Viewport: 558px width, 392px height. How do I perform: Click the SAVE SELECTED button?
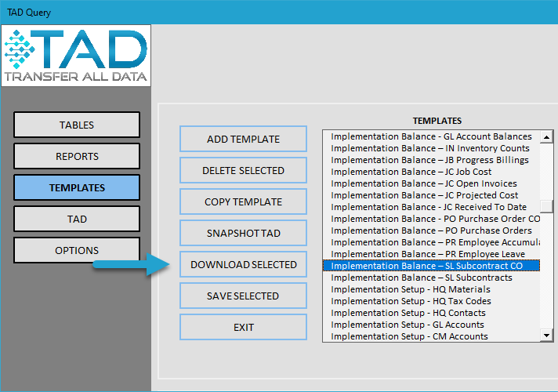coord(243,296)
